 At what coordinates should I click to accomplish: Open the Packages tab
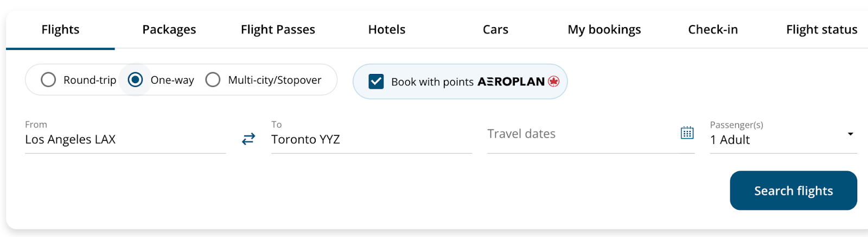(169, 29)
